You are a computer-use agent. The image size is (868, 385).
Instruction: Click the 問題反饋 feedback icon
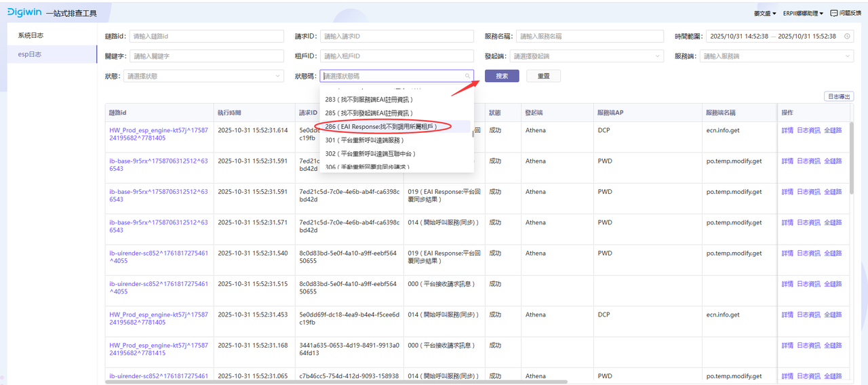(x=833, y=13)
